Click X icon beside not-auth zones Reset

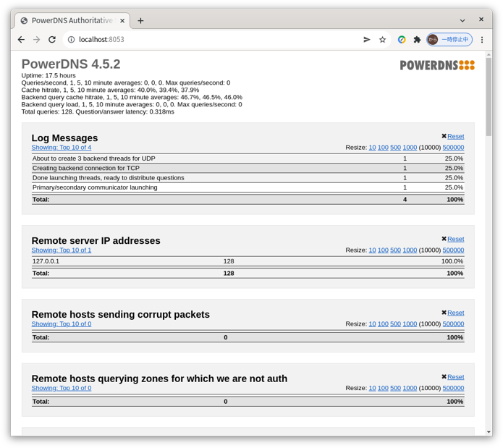(444, 376)
